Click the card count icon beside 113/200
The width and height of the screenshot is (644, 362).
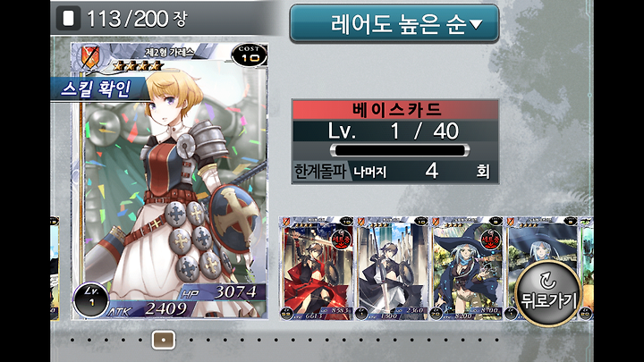pos(69,19)
